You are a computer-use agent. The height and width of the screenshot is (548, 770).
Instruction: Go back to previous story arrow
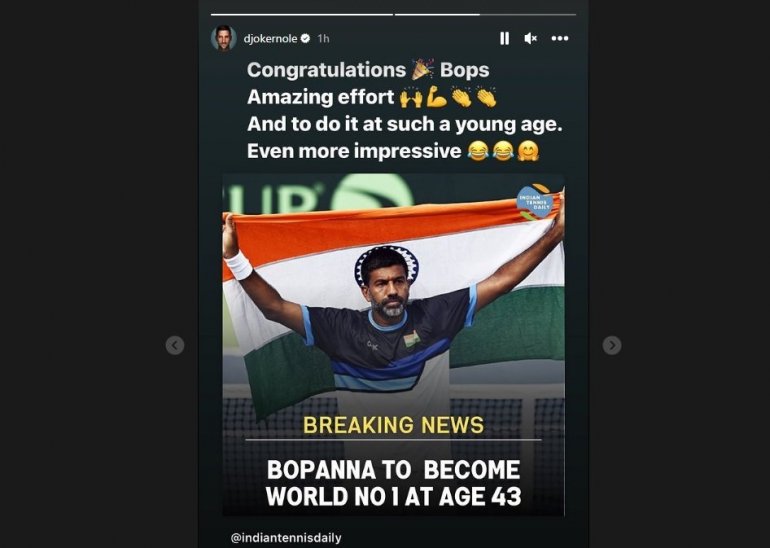pyautogui.click(x=175, y=345)
